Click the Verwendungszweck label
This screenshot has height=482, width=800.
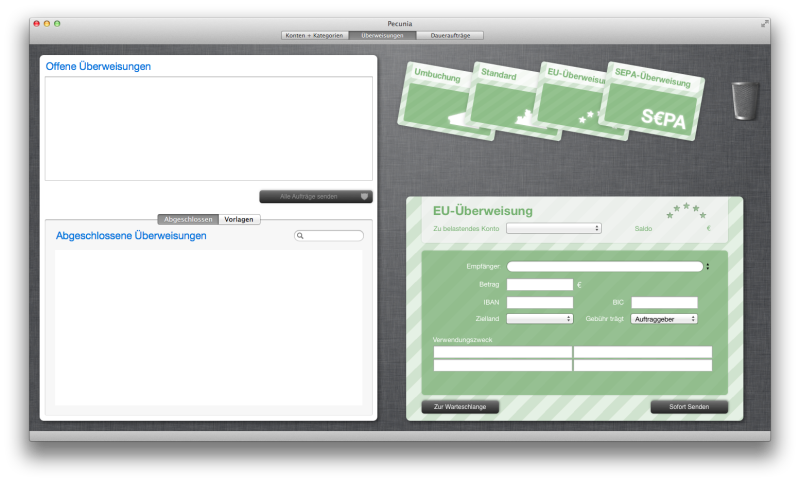coord(462,340)
